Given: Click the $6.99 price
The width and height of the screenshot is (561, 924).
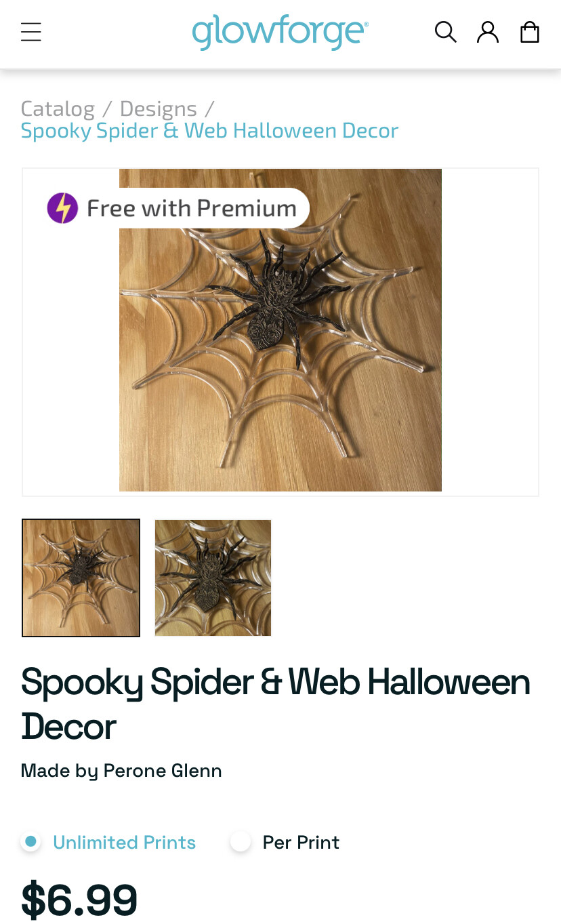Looking at the screenshot, I should tap(79, 899).
